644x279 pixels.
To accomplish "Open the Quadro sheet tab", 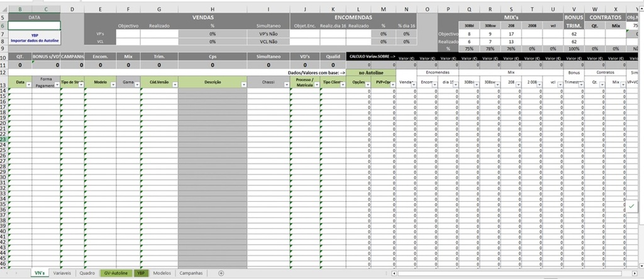I will [x=87, y=273].
